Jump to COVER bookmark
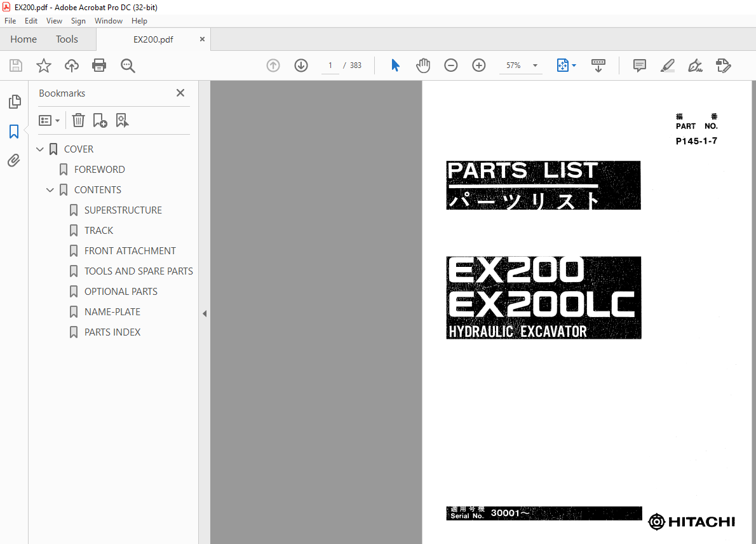 tap(79, 149)
